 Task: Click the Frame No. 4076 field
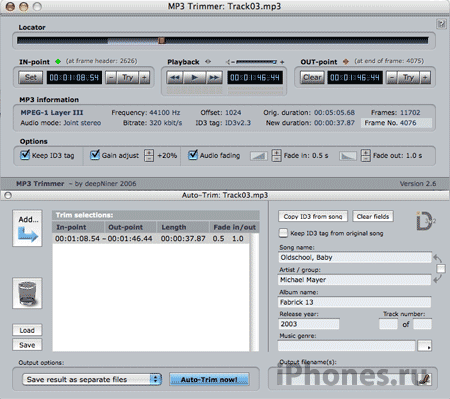(x=396, y=123)
